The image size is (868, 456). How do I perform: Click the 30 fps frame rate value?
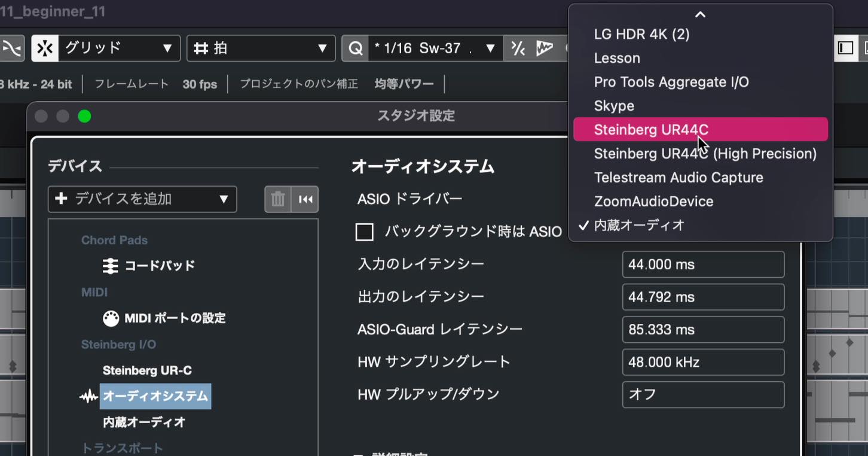pyautogui.click(x=200, y=84)
